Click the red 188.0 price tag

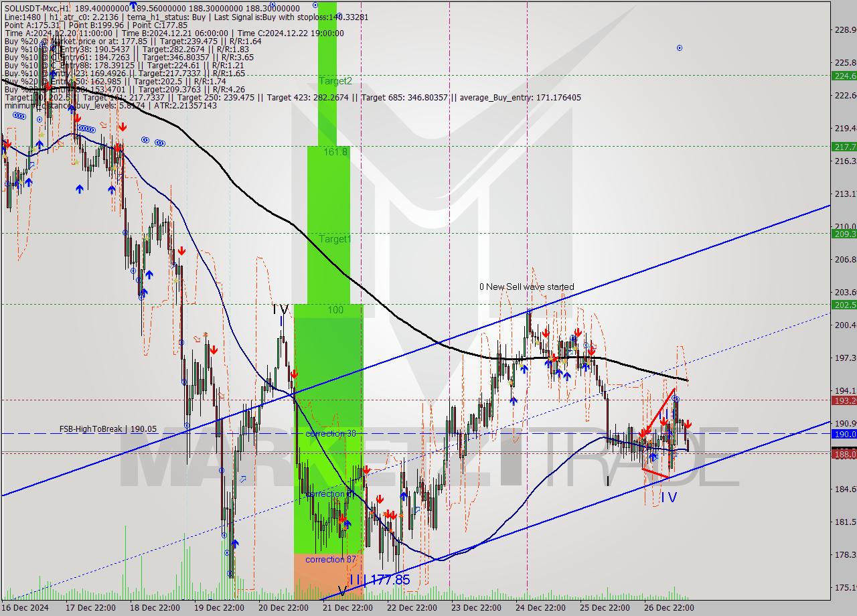pos(844,454)
